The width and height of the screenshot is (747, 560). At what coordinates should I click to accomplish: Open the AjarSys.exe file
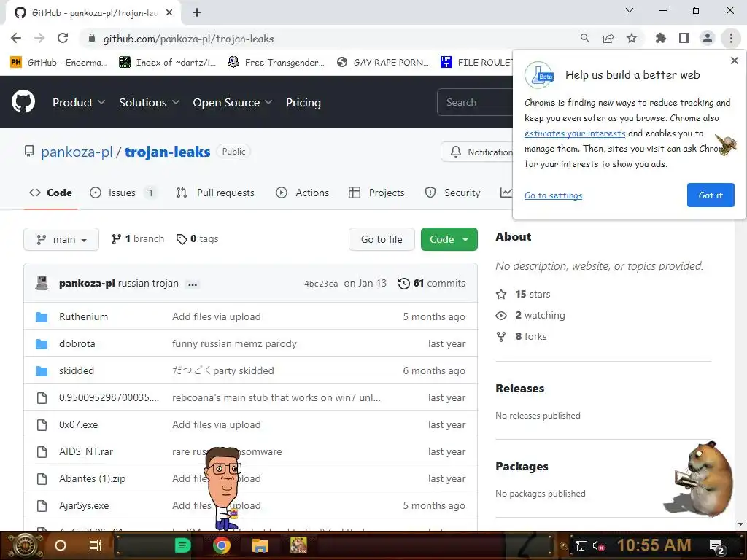(84, 506)
